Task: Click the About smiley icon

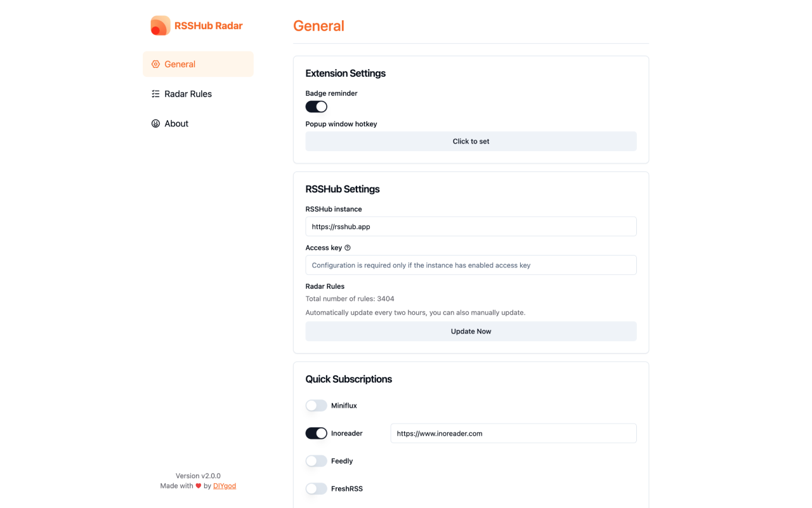Action: pyautogui.click(x=155, y=123)
